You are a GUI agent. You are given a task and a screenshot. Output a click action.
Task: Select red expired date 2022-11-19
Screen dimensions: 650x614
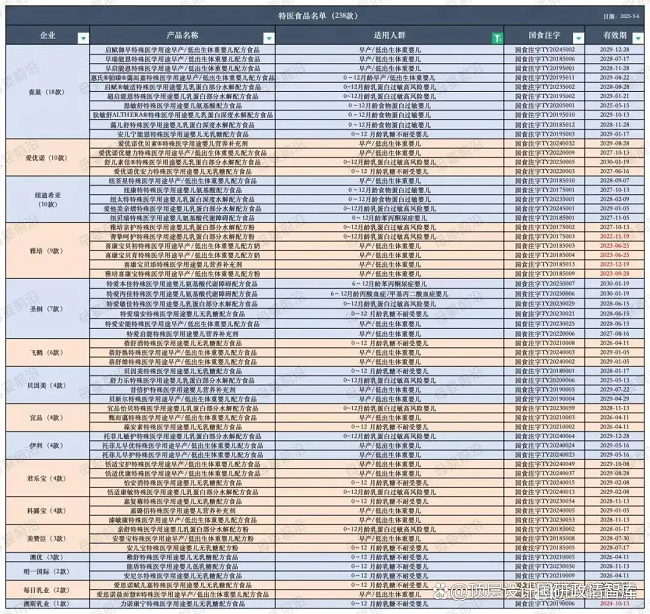tap(614, 236)
